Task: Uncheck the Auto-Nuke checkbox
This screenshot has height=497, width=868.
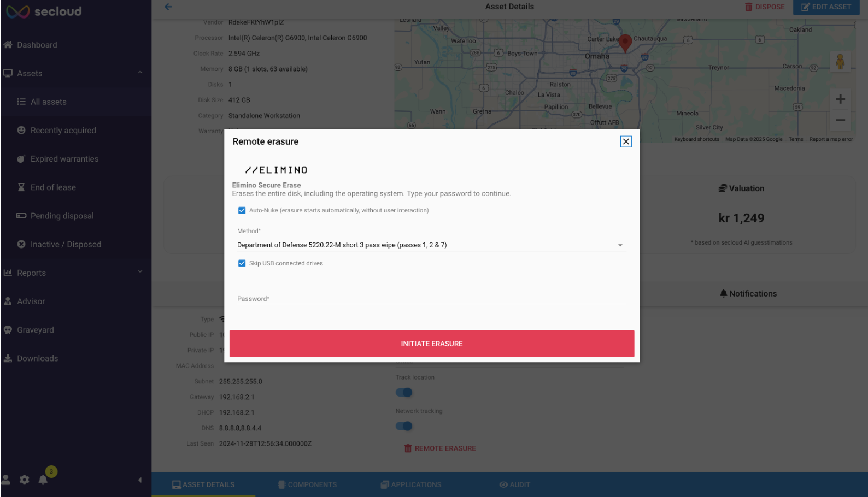Action: tap(242, 211)
